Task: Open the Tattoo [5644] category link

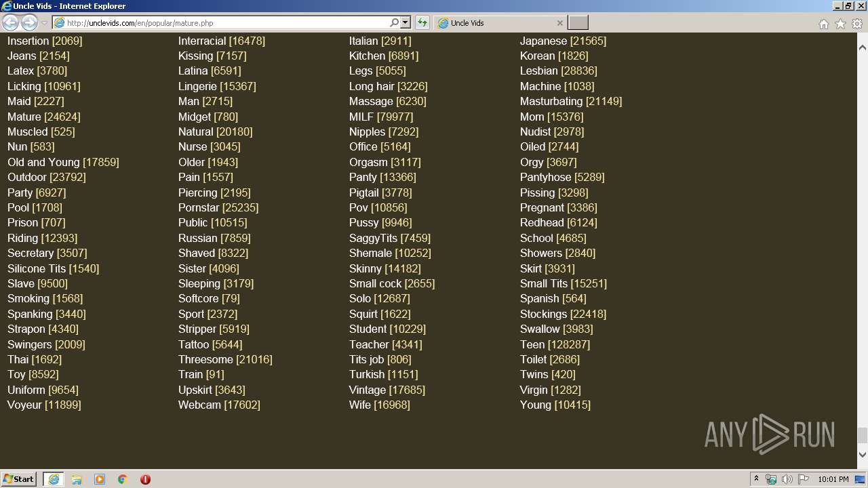Action: pos(210,344)
